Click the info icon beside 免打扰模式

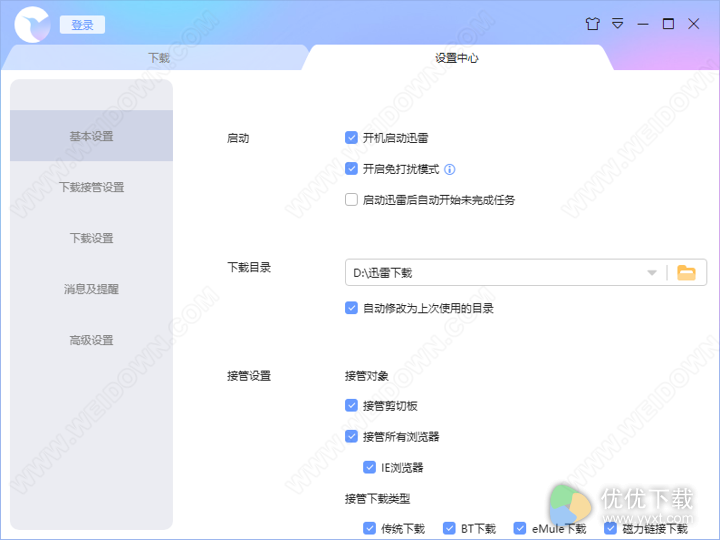[x=450, y=169]
